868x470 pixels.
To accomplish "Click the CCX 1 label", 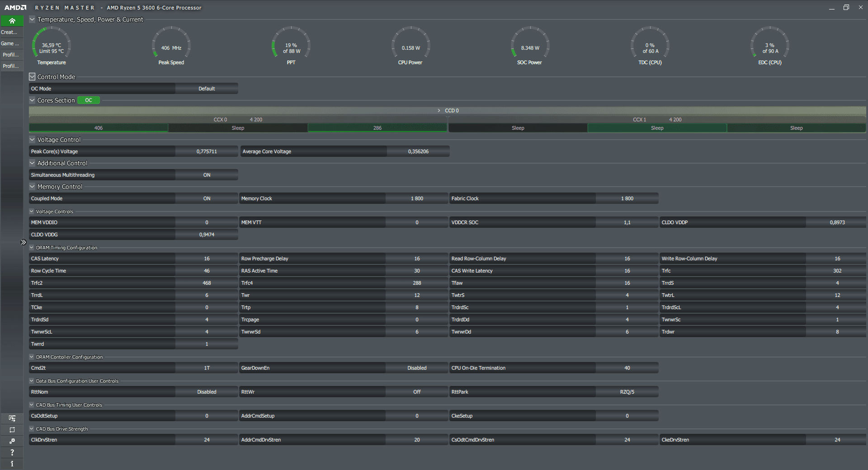I will pyautogui.click(x=639, y=120).
